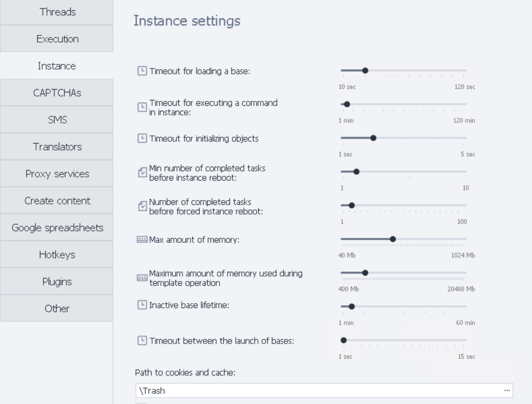Click the Timeout for loading a base slider handle
The image size is (532, 404).
[x=365, y=70]
